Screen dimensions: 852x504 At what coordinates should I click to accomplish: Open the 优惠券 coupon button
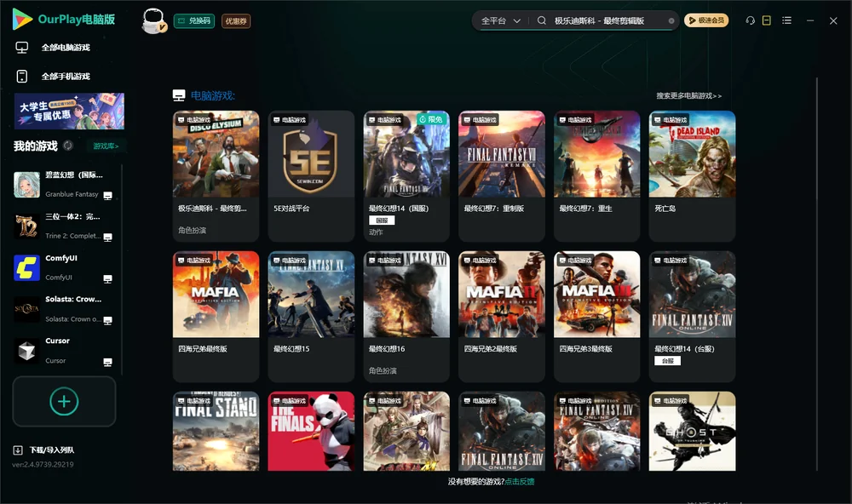pos(236,20)
